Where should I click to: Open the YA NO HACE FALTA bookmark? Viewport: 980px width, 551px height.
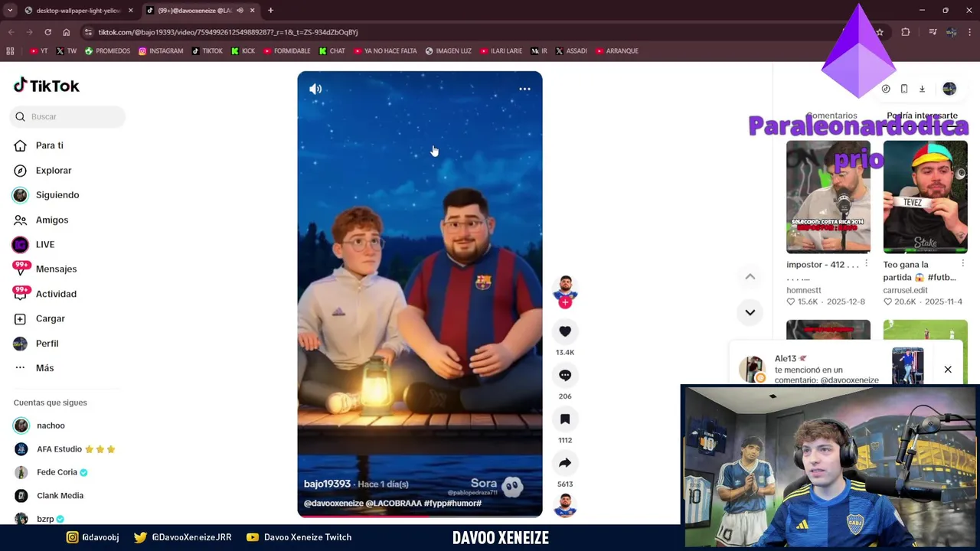point(385,51)
